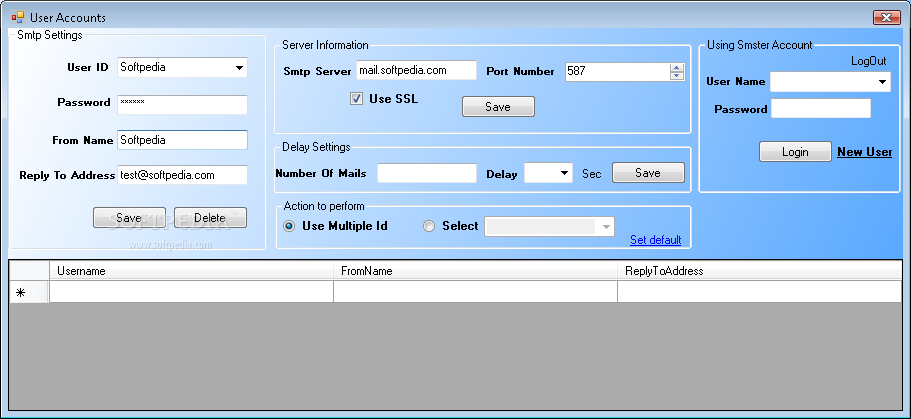Open the Smster User Name dropdown
The height and width of the screenshot is (419, 911).
883,82
